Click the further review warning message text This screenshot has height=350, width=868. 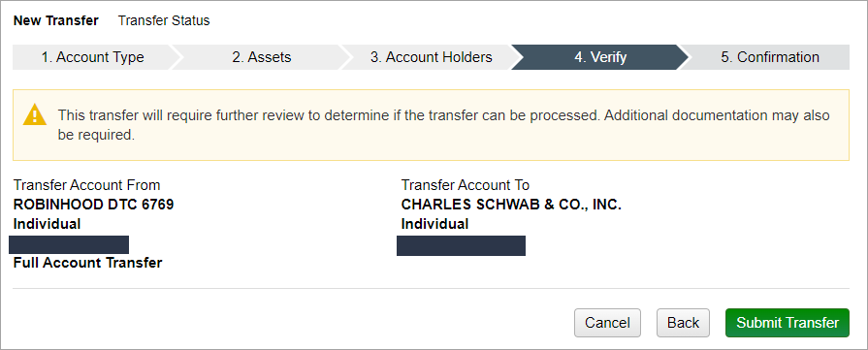(x=443, y=125)
